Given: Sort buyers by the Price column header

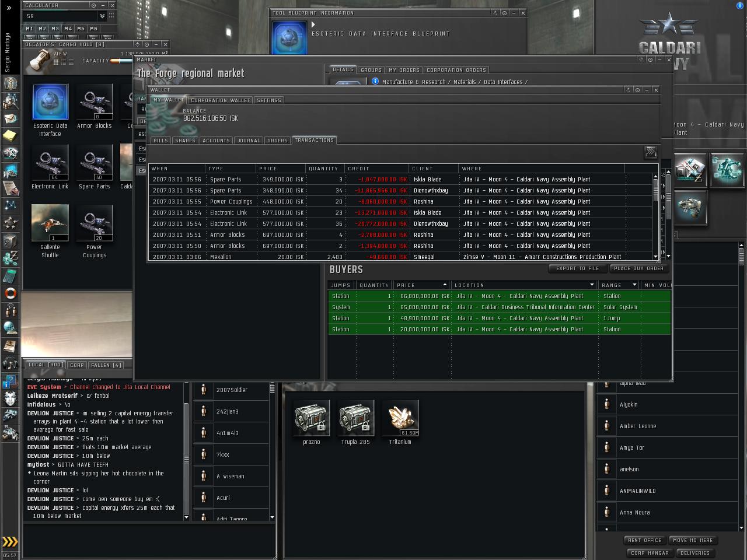Looking at the screenshot, I should (421, 285).
